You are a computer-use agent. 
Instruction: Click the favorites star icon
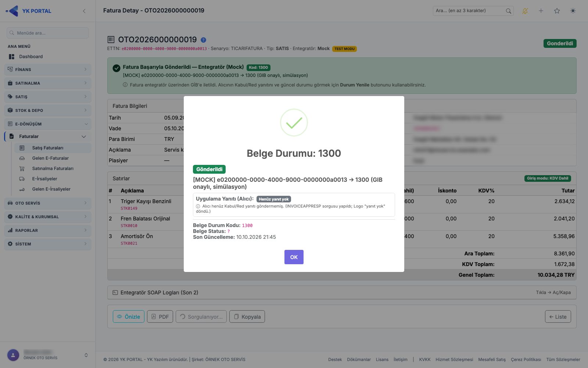click(557, 11)
